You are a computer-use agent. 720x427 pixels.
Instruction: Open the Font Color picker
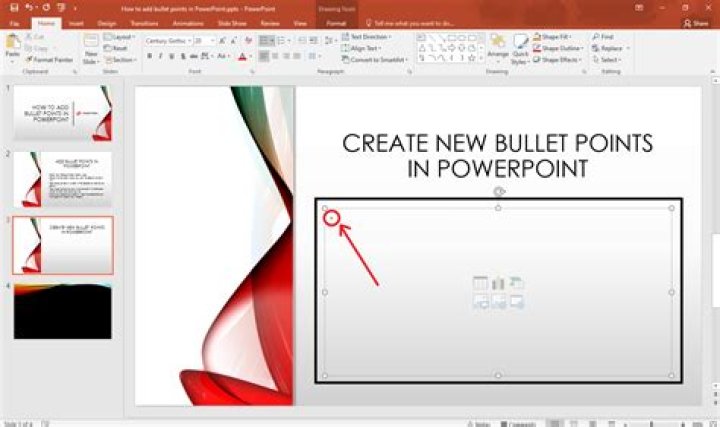[242, 56]
